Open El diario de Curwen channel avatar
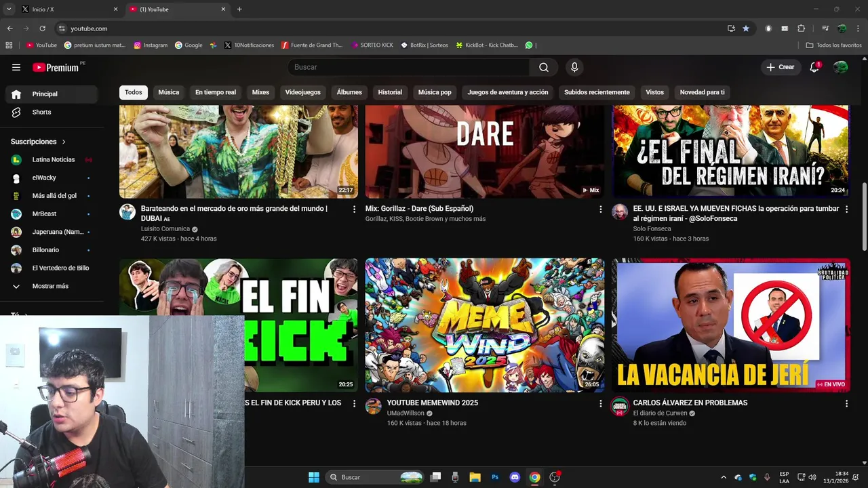This screenshot has height=488, width=868. (x=620, y=406)
